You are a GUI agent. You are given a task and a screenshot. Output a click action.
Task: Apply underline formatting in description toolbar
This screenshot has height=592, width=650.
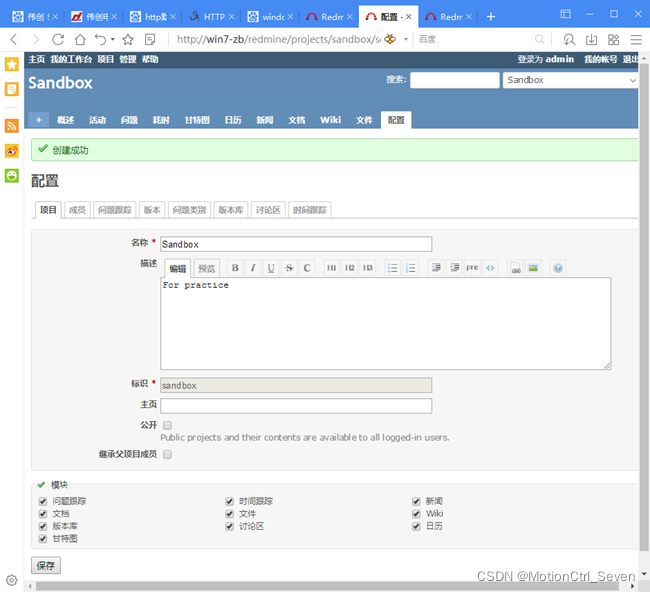click(271, 268)
